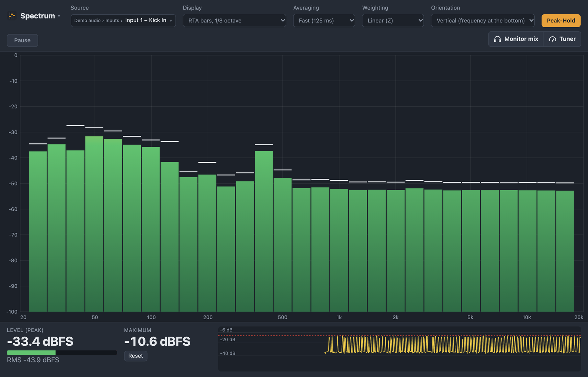Click the Inputs breadcrumb
Image resolution: width=588 pixels, height=377 pixels.
[112, 21]
